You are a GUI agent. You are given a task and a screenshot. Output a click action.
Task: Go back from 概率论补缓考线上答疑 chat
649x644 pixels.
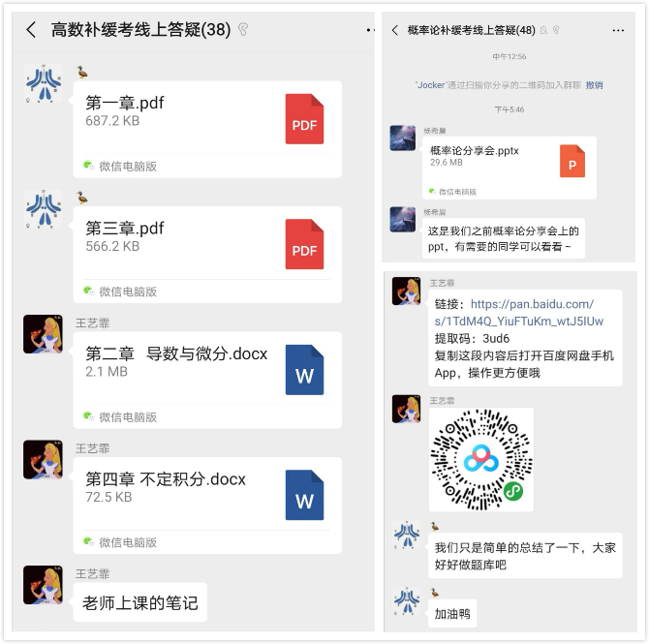pos(395,30)
